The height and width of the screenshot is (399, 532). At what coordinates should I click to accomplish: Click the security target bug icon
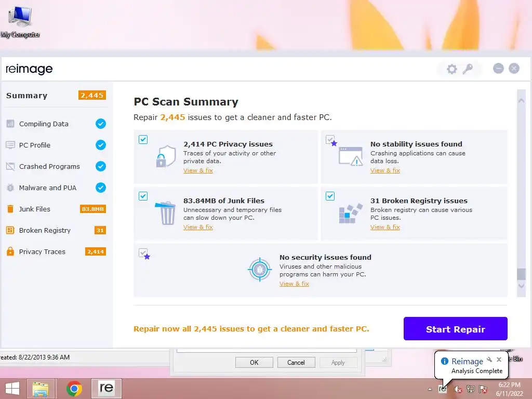pos(260,270)
